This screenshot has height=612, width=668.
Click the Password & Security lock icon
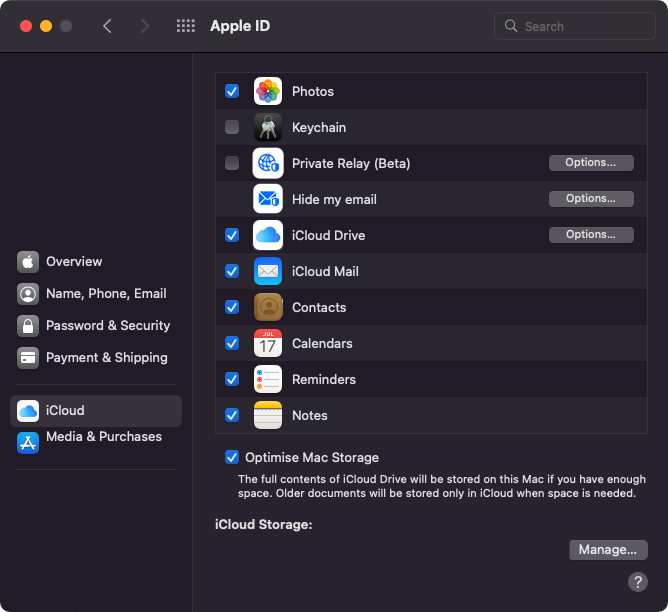[x=28, y=326]
